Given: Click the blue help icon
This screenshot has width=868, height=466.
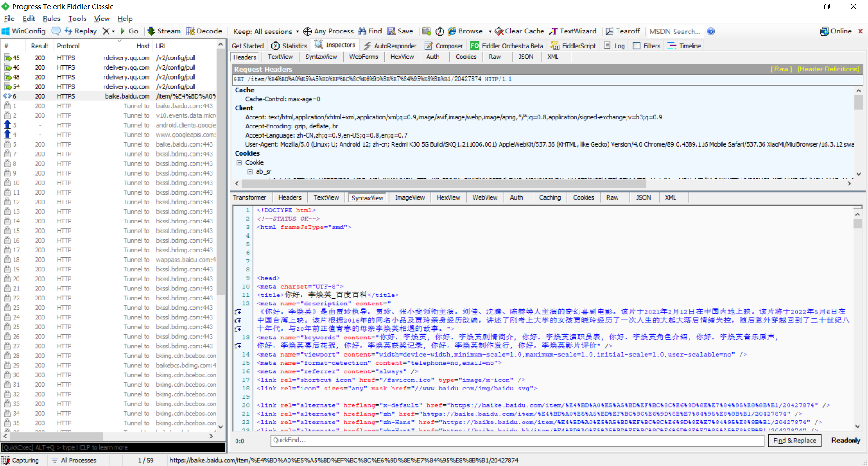Looking at the screenshot, I should (x=711, y=31).
